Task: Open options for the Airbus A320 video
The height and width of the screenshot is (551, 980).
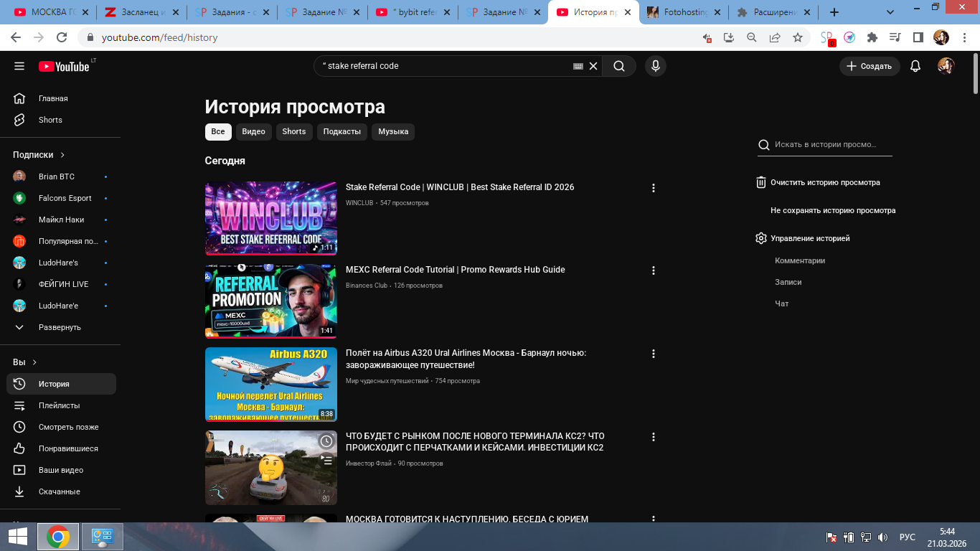Action: [x=654, y=354]
